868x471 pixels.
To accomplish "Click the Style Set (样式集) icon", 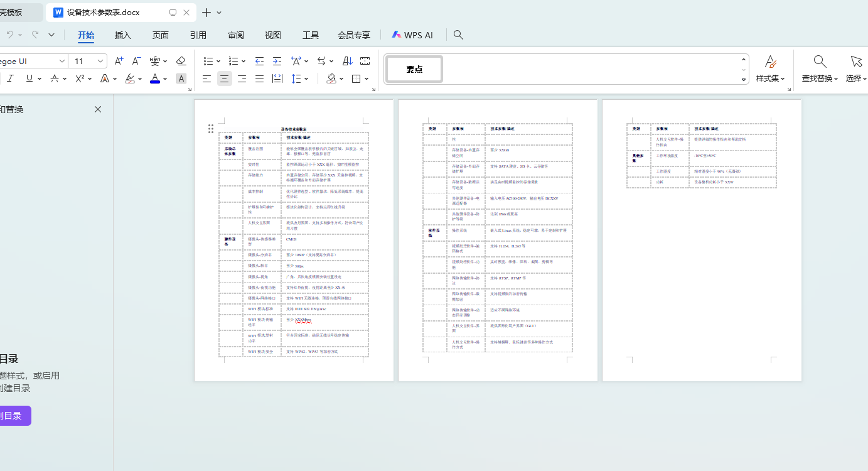I will 771,62.
